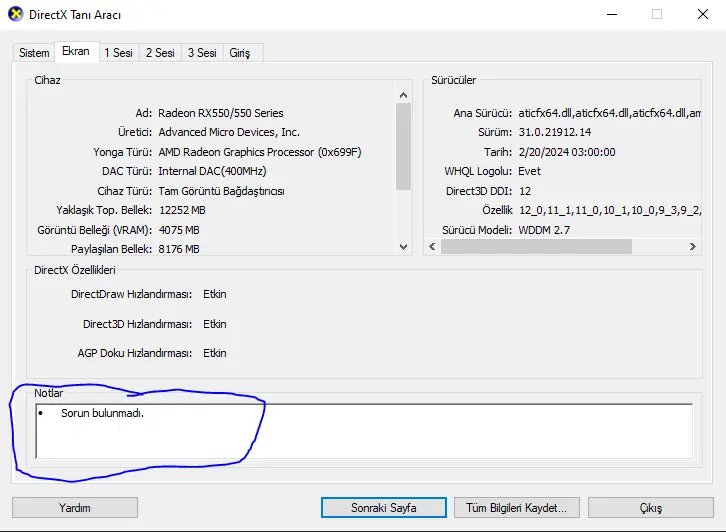Image resolution: width=726 pixels, height=532 pixels.
Task: Open the 2 Sesi tab
Action: 160,53
